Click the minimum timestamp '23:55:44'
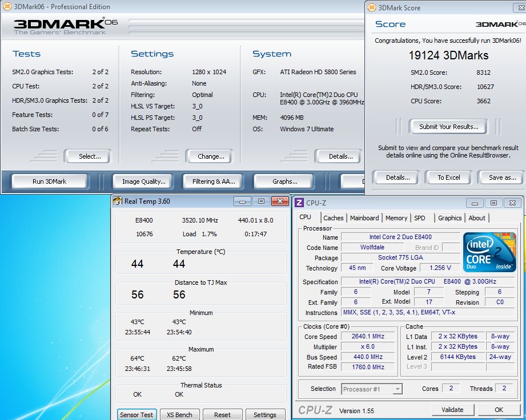Image resolution: width=526 pixels, height=420 pixels. 138,332
